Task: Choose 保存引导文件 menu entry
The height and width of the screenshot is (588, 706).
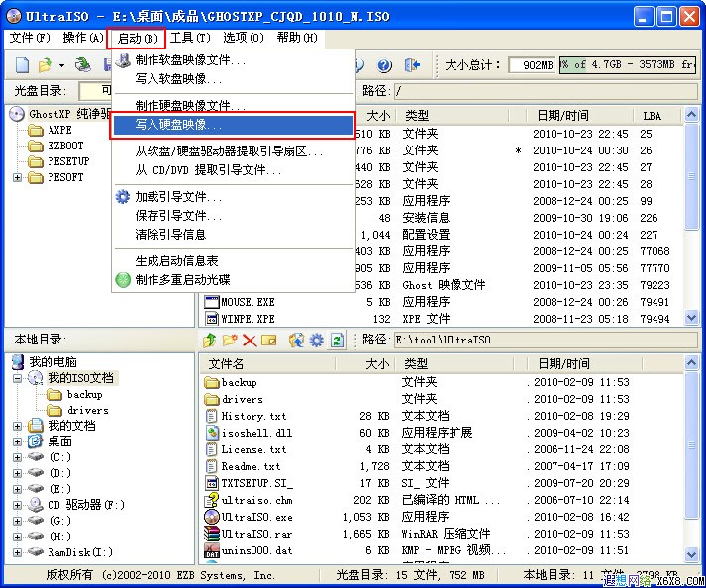Action: coord(233,216)
